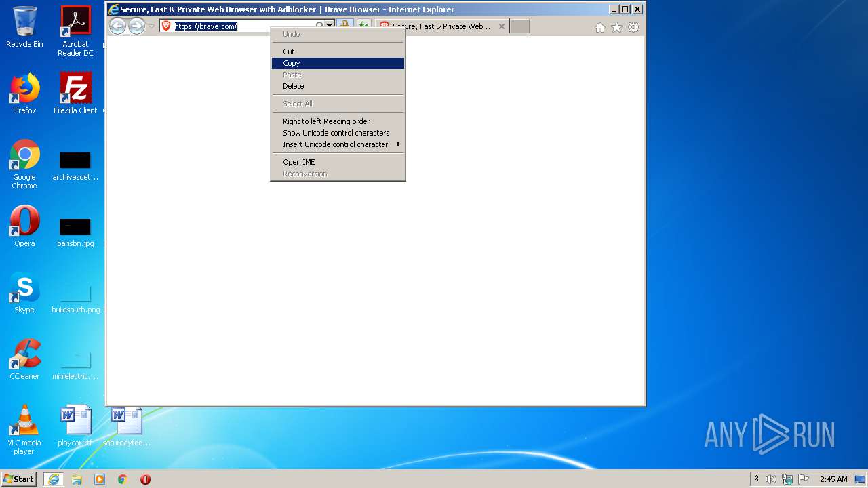Open the Windows Explorer taskbar folder
This screenshot has height=488, width=868.
tap(77, 479)
